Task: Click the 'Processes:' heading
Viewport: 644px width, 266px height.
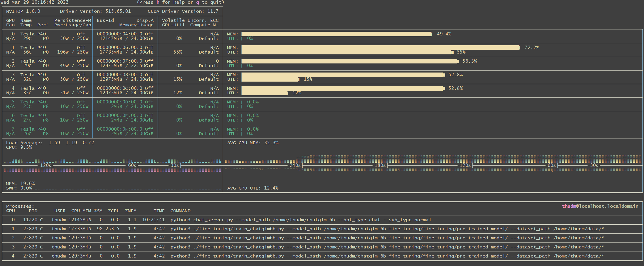Action: (20, 206)
